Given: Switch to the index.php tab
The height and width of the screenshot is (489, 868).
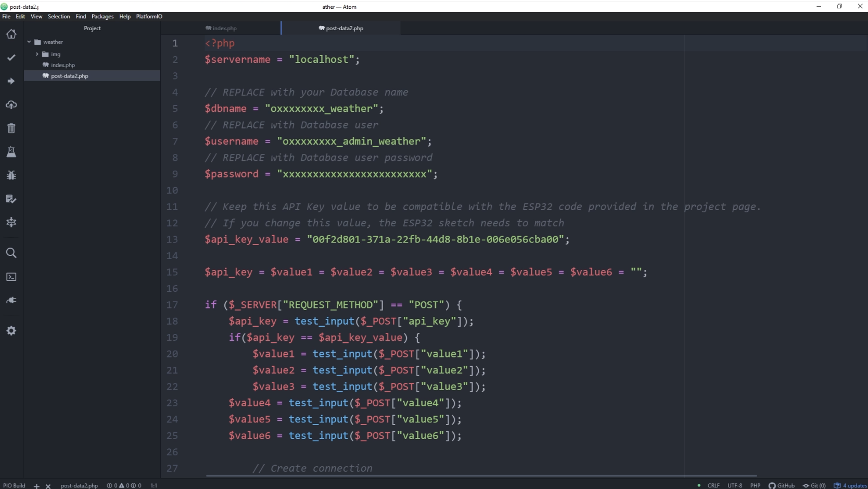Looking at the screenshot, I should [224, 29].
